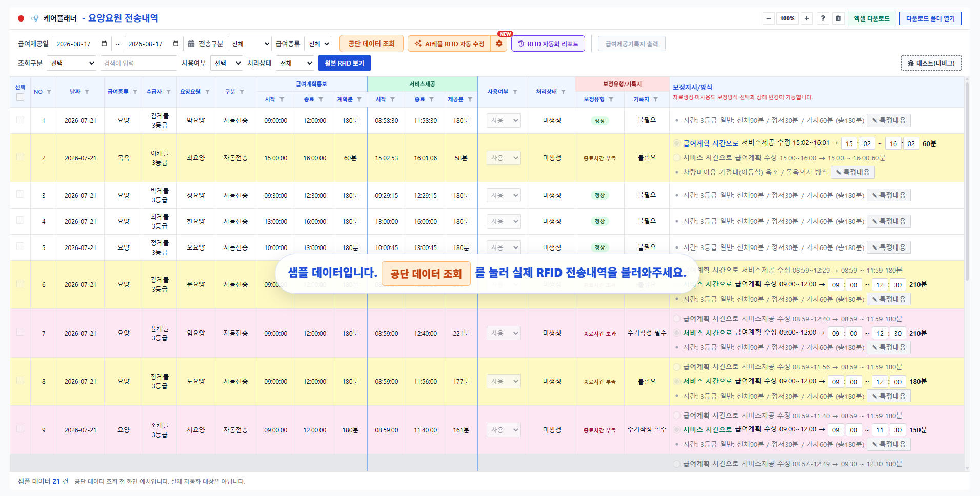Click row 2 start hour field 15

(x=849, y=143)
